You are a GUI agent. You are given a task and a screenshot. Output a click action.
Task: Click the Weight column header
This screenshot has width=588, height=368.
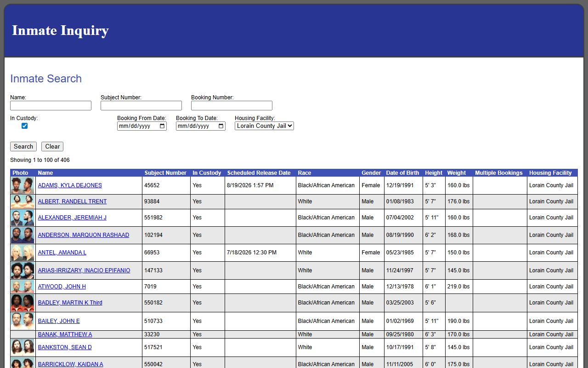click(457, 173)
